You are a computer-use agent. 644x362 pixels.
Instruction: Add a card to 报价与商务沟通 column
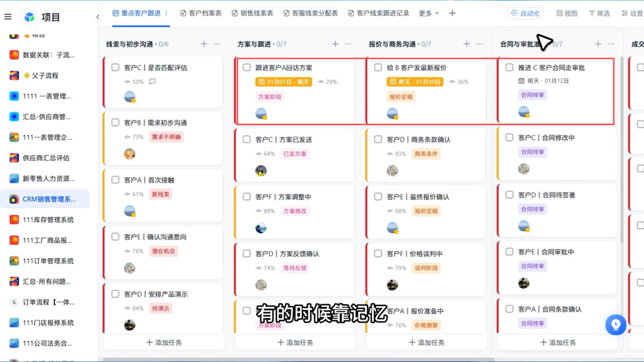click(x=466, y=44)
